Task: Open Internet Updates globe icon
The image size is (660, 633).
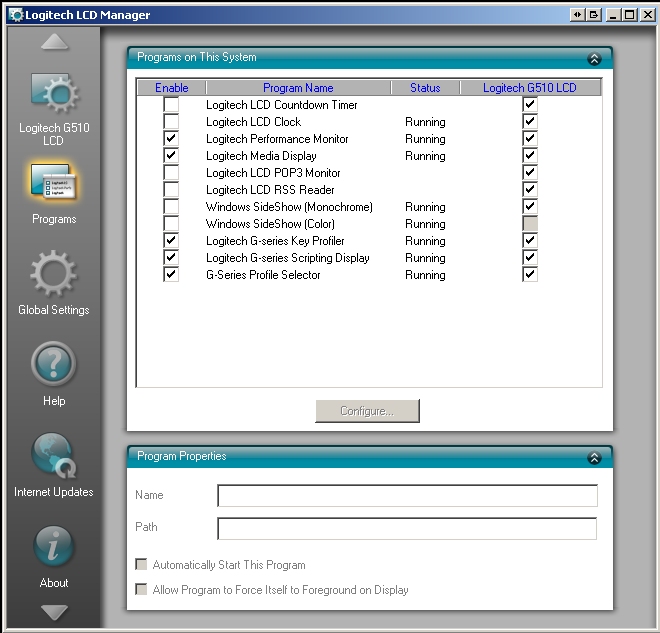Action: click(54, 456)
